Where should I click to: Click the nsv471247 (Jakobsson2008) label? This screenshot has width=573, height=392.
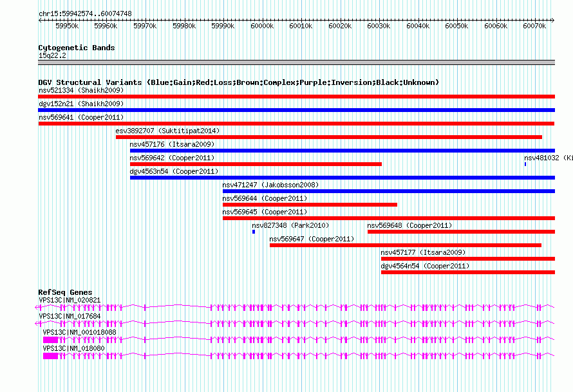(x=271, y=185)
